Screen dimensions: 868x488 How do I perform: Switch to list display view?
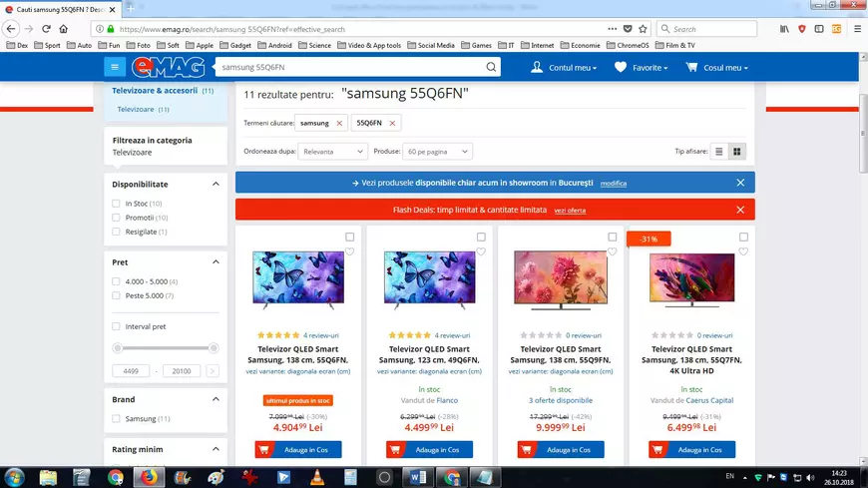[x=719, y=152]
